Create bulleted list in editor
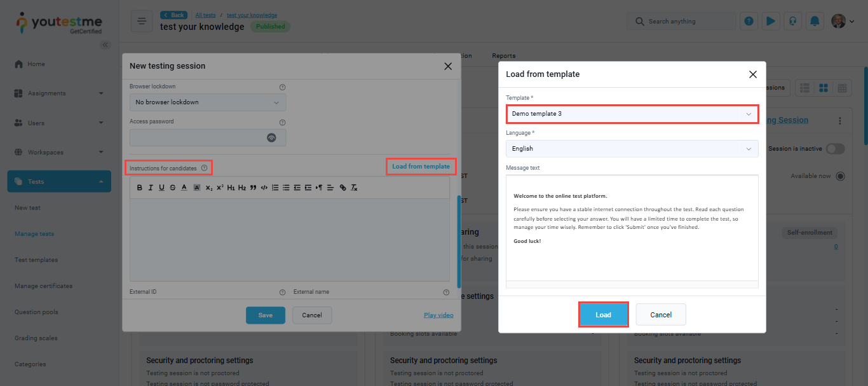868x386 pixels. point(286,188)
